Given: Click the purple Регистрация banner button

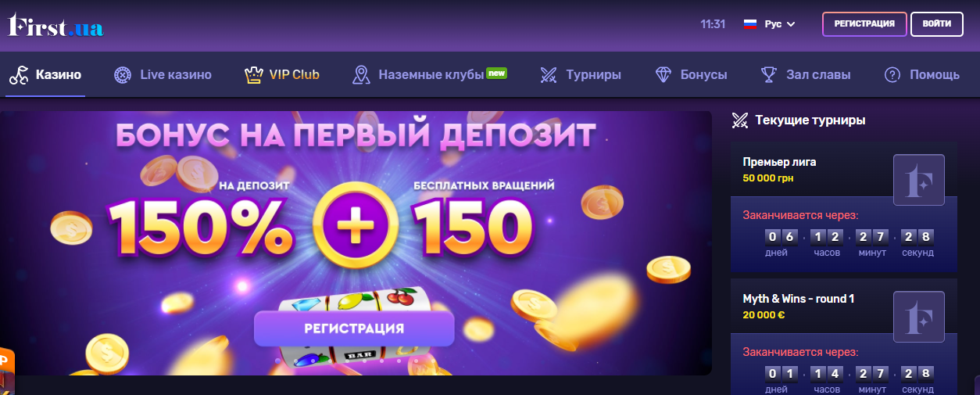Looking at the screenshot, I should tap(354, 329).
